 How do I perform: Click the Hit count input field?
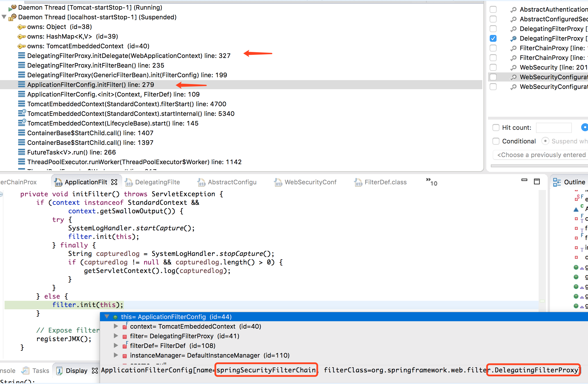[x=553, y=128]
